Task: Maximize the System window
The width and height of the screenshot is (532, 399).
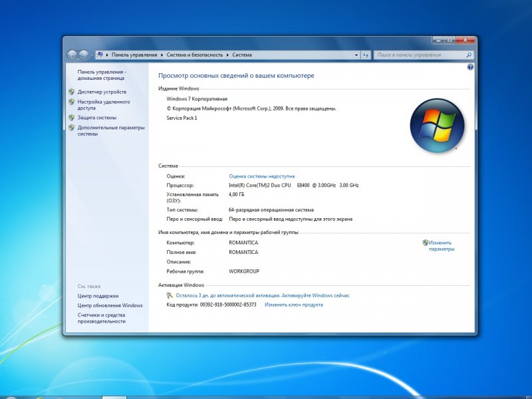Action: pyautogui.click(x=450, y=40)
